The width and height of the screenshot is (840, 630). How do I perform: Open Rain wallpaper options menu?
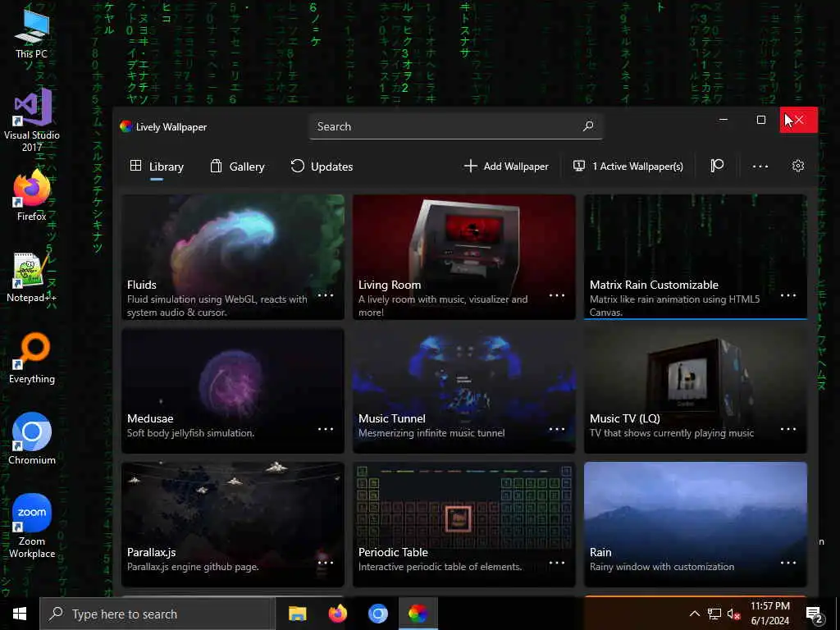(788, 563)
